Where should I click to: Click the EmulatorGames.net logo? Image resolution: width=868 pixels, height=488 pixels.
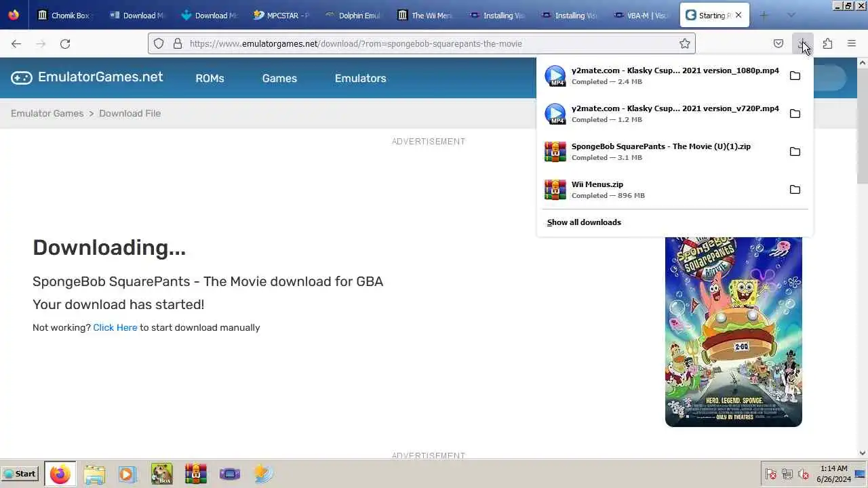[x=87, y=77]
